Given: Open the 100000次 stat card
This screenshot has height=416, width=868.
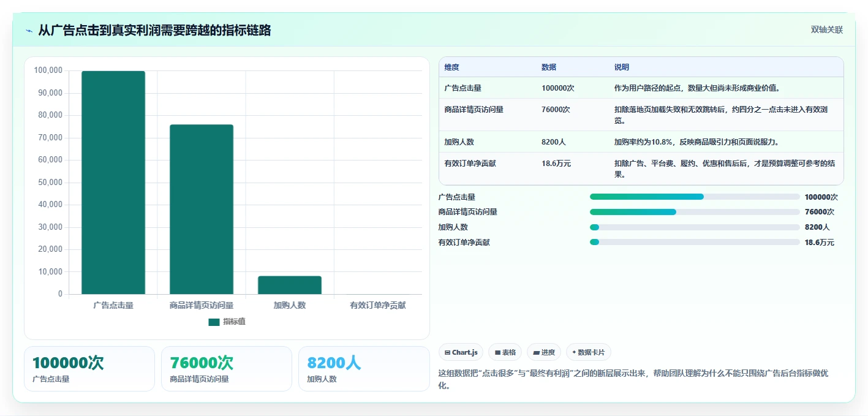Looking at the screenshot, I should (x=89, y=369).
